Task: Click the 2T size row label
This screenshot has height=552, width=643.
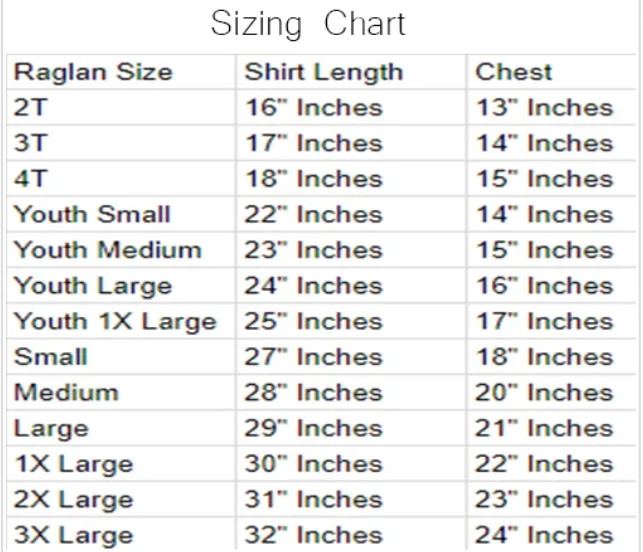Action: (31, 108)
